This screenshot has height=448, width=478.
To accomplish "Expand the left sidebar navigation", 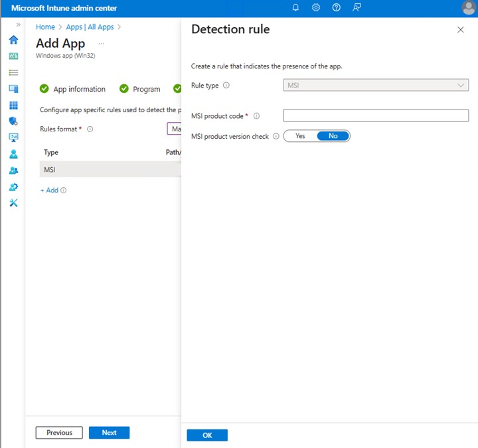I will [19, 25].
